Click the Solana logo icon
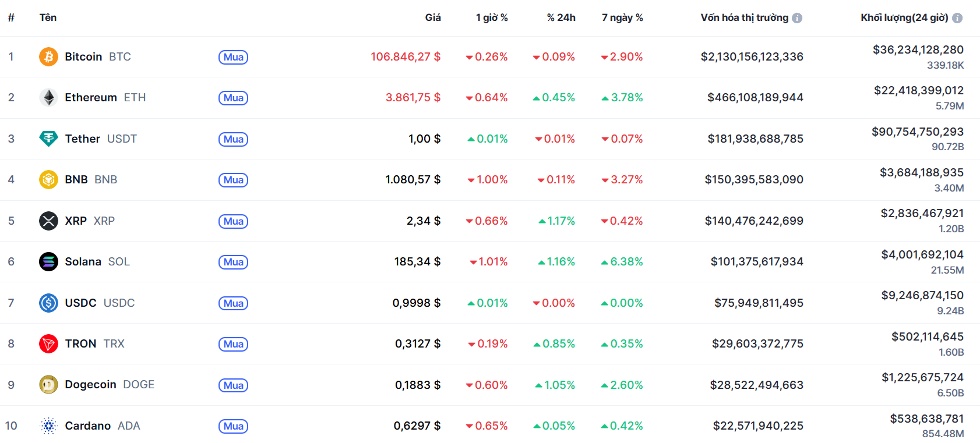 (48, 261)
